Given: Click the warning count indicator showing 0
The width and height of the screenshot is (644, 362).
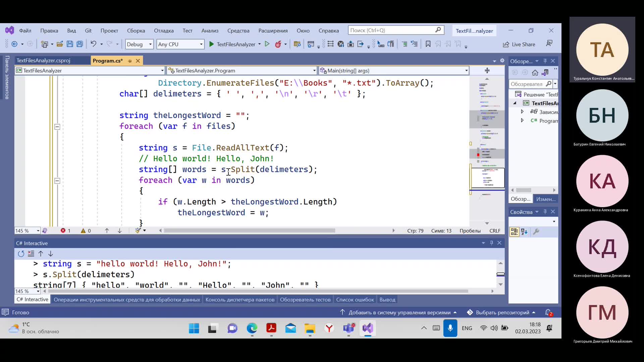Looking at the screenshot, I should (x=86, y=231).
